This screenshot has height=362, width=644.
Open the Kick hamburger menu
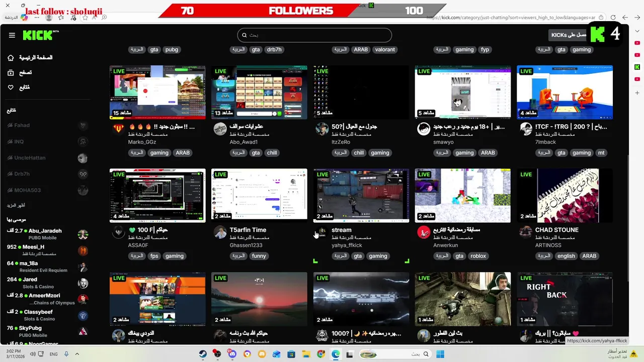(12, 35)
